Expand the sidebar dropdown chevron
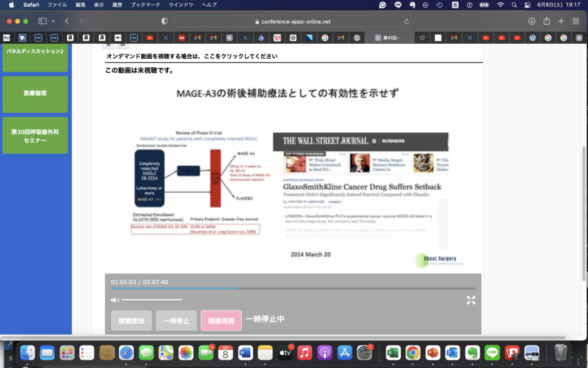The width and height of the screenshot is (588, 368). tap(53, 21)
